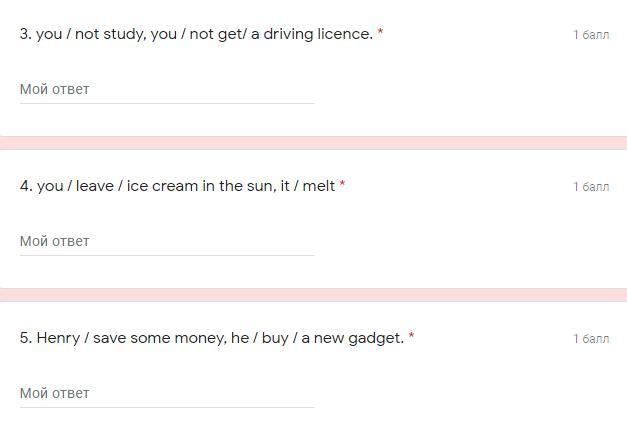Select the answer field for question 5
Image resolution: width=627 pixels, height=436 pixels.
(166, 393)
